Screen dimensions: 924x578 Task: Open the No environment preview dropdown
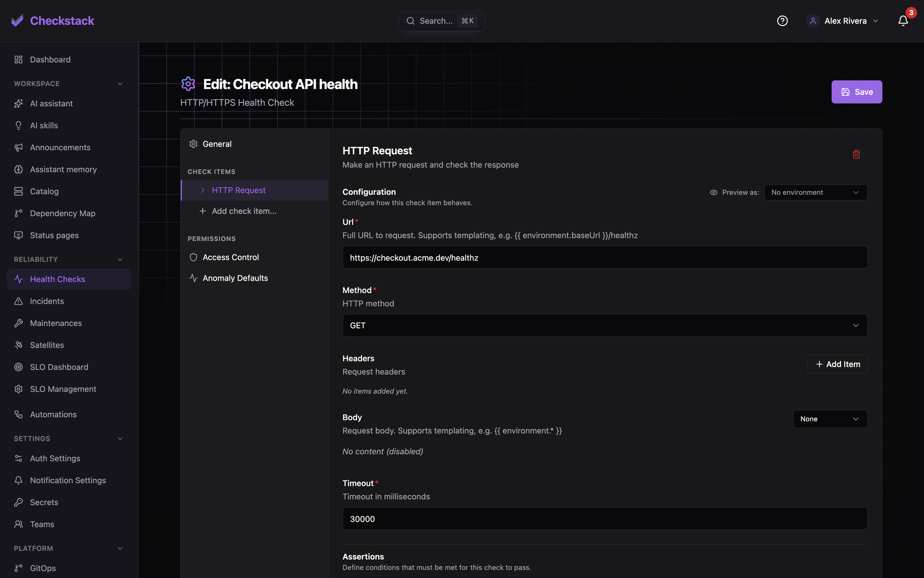tap(815, 193)
